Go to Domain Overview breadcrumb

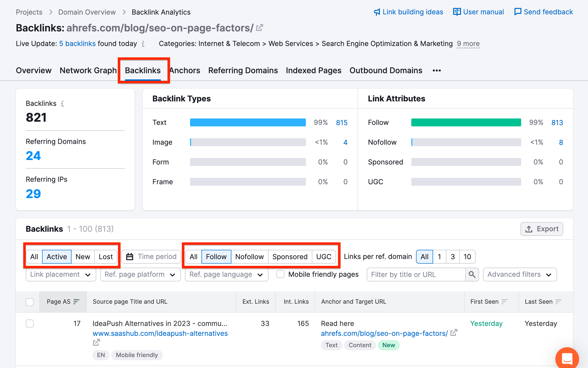(x=87, y=12)
